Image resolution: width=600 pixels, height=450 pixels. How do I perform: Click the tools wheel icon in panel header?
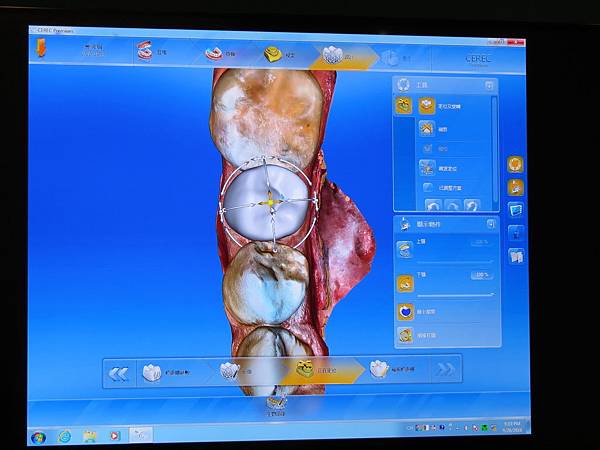403,85
